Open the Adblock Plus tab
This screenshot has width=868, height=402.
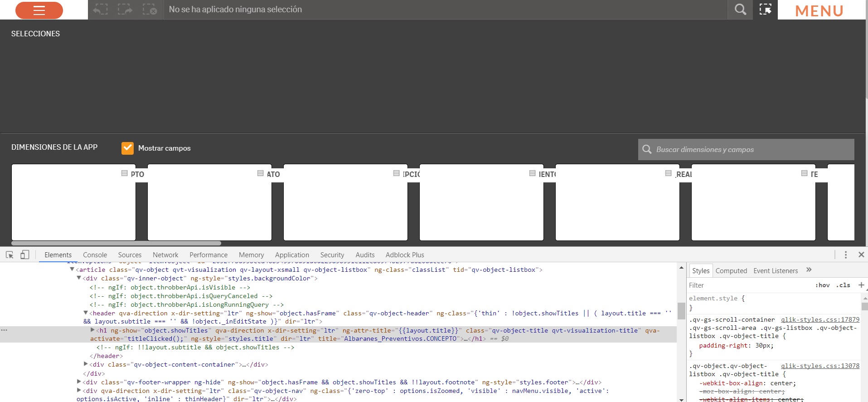pos(405,255)
